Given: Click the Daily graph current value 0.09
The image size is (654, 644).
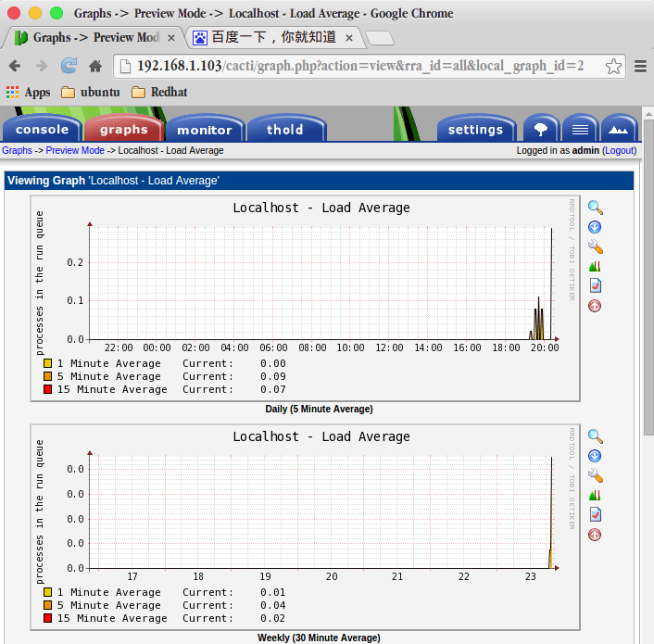Looking at the screenshot, I should coord(273,376).
